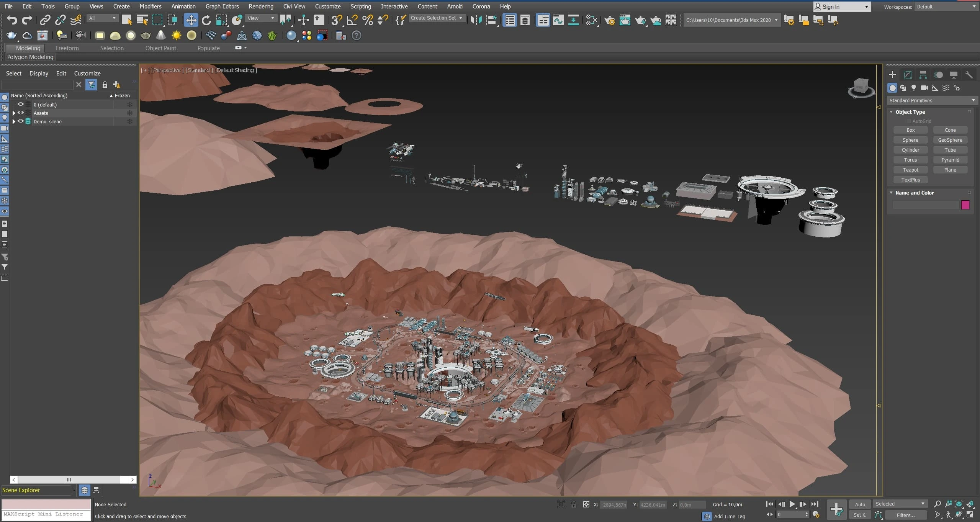980x522 pixels.
Task: Click the GeoSphere button
Action: [x=950, y=140]
